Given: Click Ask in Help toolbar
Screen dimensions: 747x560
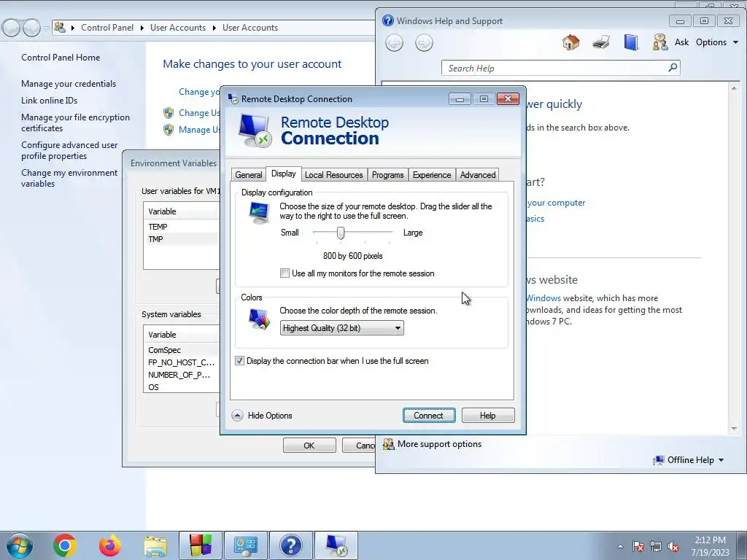Looking at the screenshot, I should click(681, 42).
